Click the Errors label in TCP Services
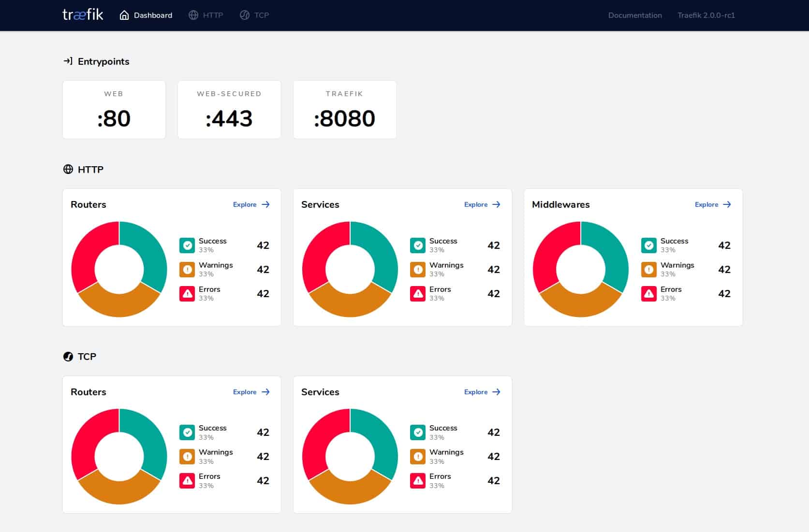Image resolution: width=809 pixels, height=532 pixels. (440, 476)
